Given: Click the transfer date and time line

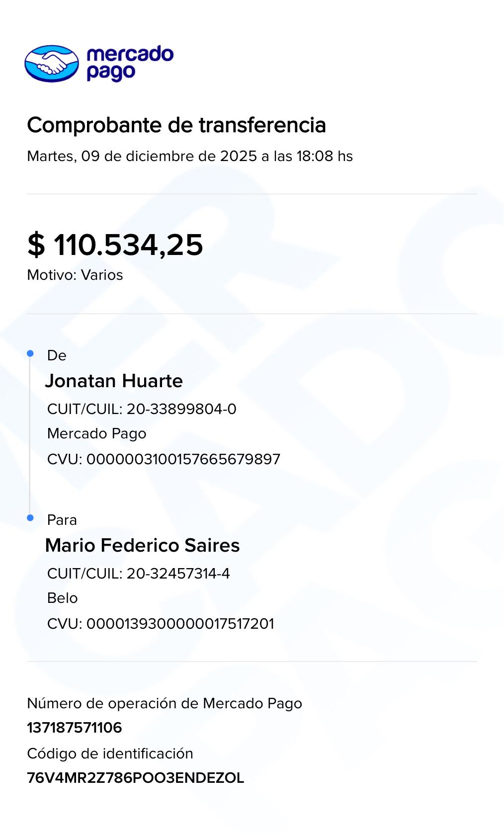Looking at the screenshot, I should coord(190,156).
